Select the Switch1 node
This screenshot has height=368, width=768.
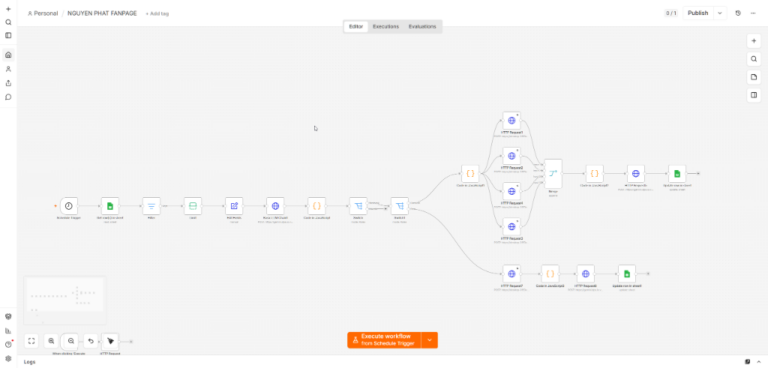click(400, 206)
